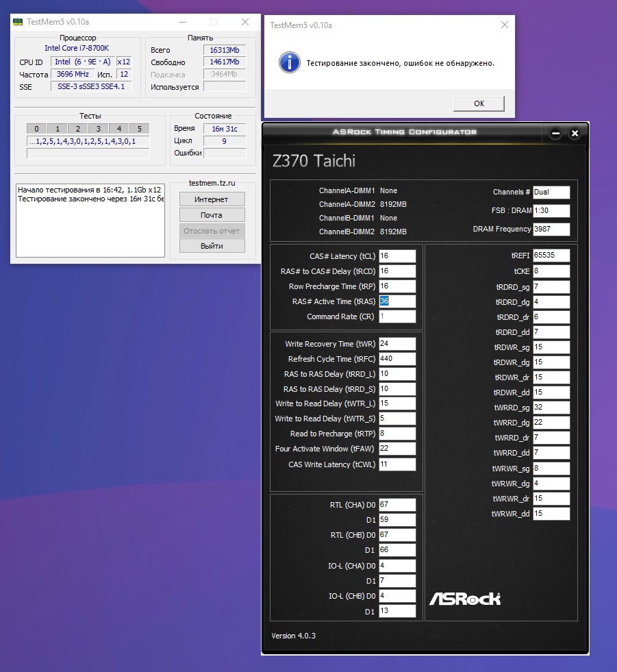Click the Время value 16м 31с
617x672 pixels.
coord(225,129)
